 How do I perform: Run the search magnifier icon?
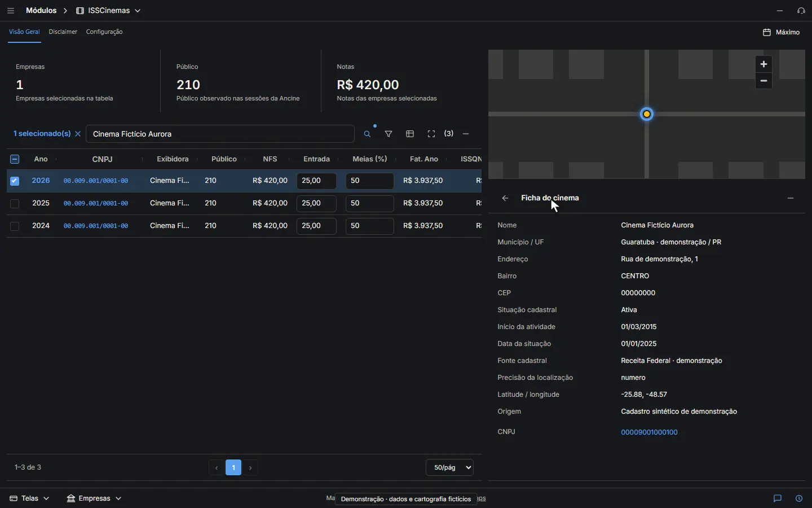pyautogui.click(x=368, y=134)
